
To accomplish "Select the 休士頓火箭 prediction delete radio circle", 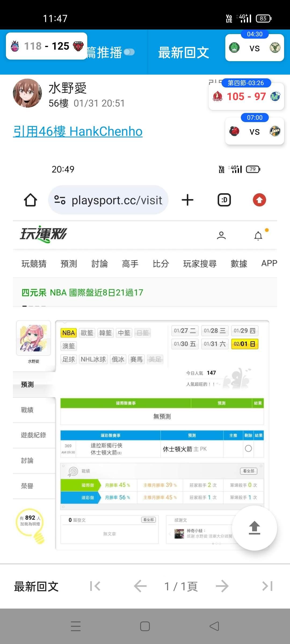I will [248, 448].
